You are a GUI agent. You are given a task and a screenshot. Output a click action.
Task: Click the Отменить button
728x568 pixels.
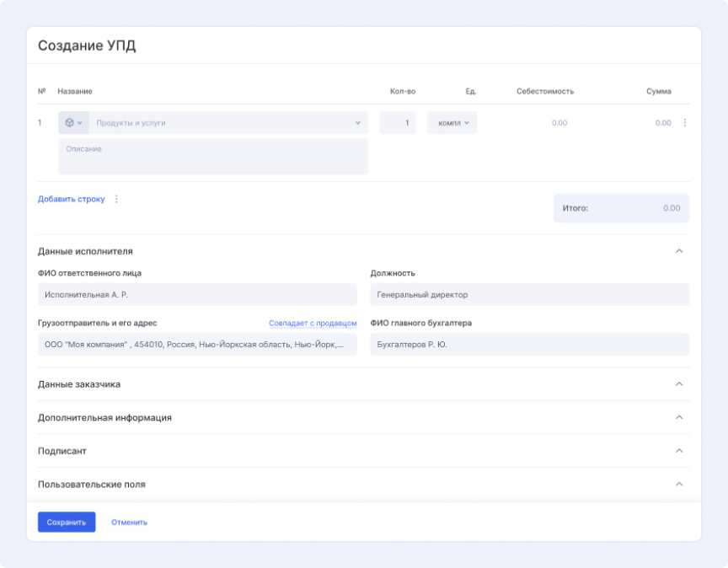coord(129,522)
